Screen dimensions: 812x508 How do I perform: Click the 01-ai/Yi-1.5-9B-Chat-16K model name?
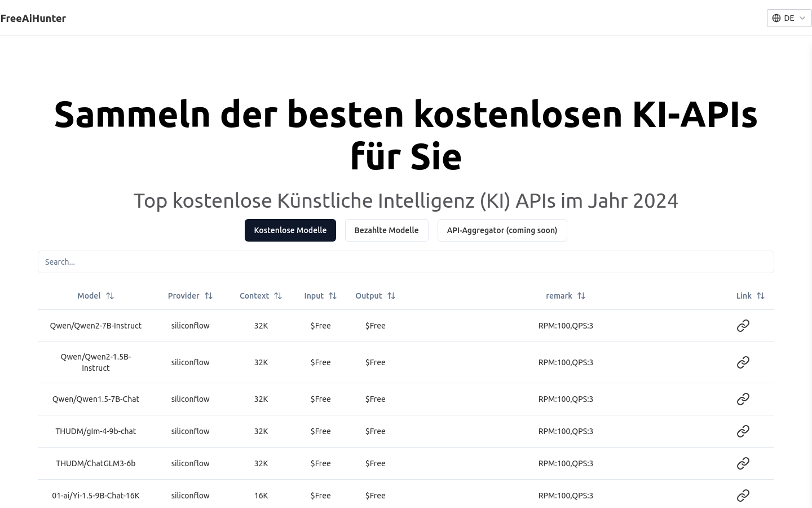pos(96,496)
